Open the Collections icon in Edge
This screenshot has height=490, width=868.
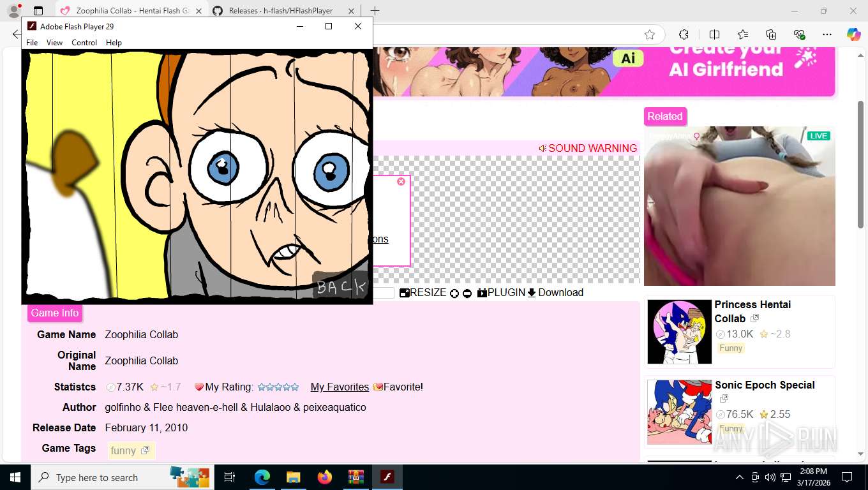771,34
